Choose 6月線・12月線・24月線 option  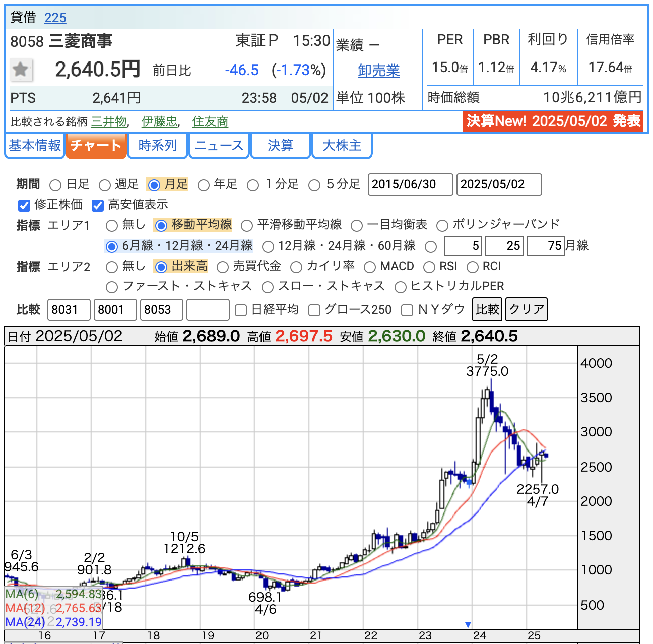(112, 246)
